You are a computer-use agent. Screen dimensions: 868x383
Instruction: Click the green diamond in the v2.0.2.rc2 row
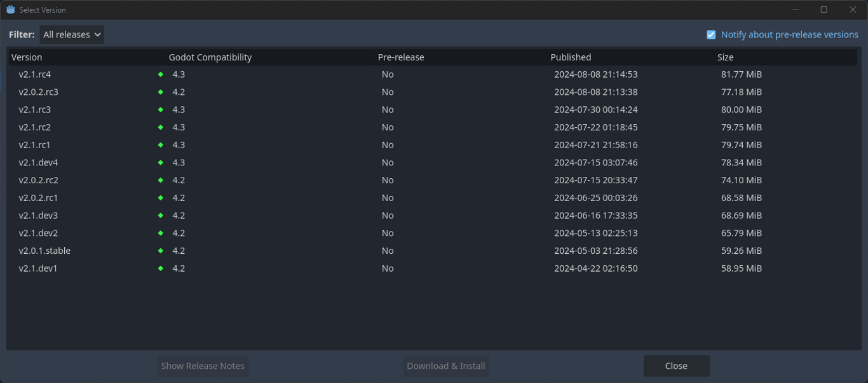pyautogui.click(x=161, y=180)
